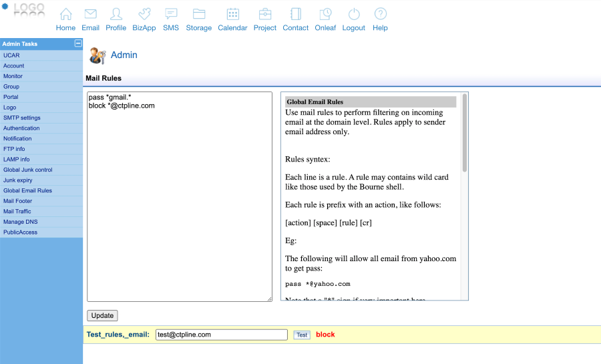Screen dimensions: 601x364
Task: Open the Contact book icon
Action: (295, 14)
